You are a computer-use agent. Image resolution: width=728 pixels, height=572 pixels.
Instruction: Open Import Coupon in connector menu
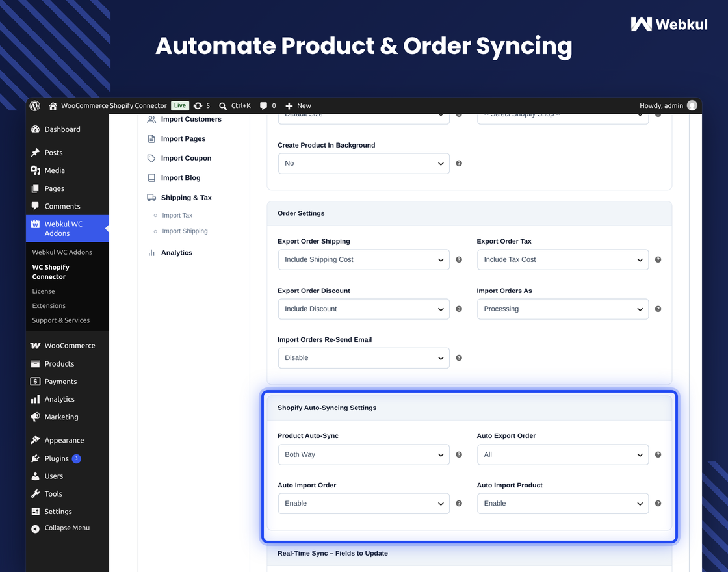coord(179,159)
